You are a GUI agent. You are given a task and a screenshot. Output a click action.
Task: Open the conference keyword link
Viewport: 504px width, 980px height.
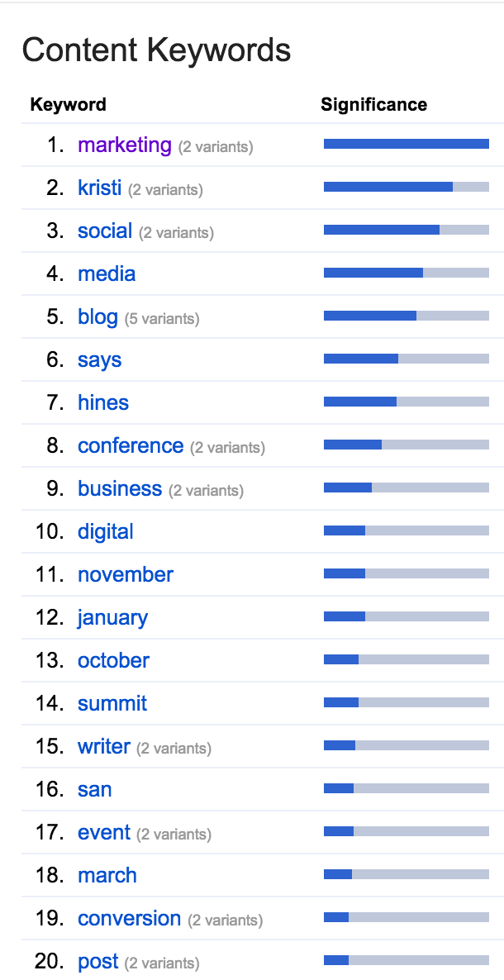pos(131,445)
